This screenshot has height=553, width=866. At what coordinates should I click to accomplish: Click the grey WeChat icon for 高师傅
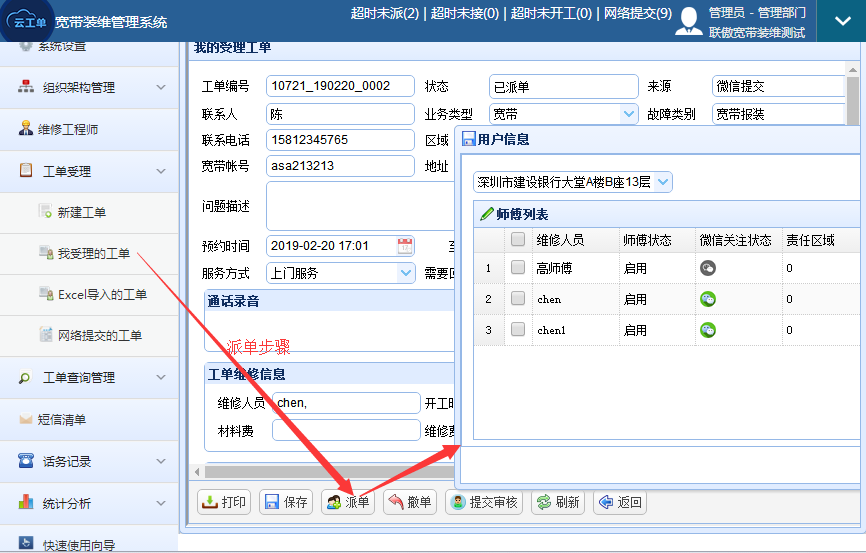coord(708,268)
